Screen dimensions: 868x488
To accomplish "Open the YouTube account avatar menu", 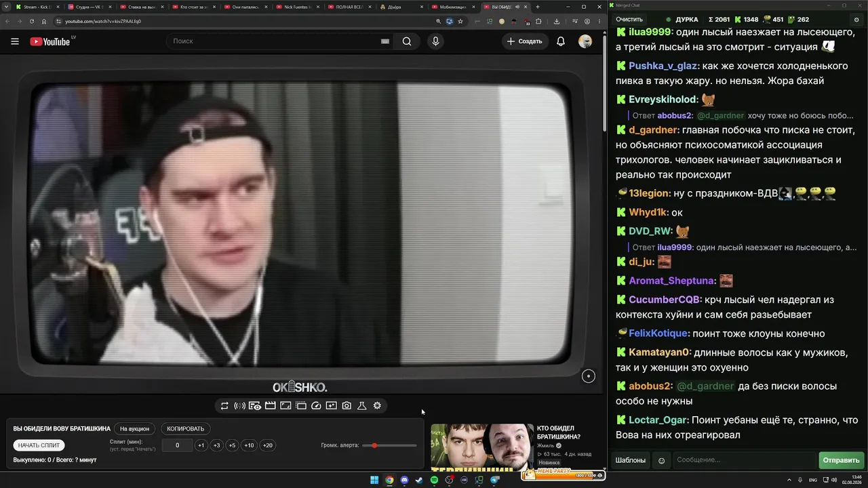I will click(x=585, y=41).
